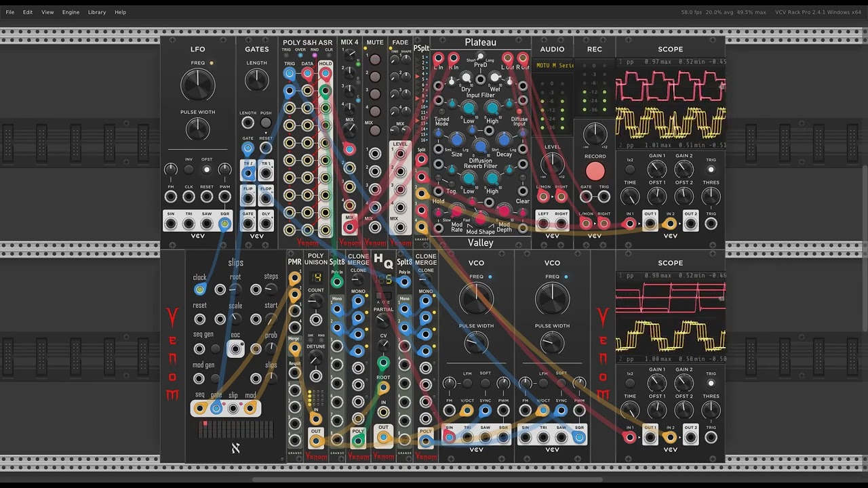Click the slips module gate output jack
The width and height of the screenshot is (868, 488).
pyautogui.click(x=216, y=408)
